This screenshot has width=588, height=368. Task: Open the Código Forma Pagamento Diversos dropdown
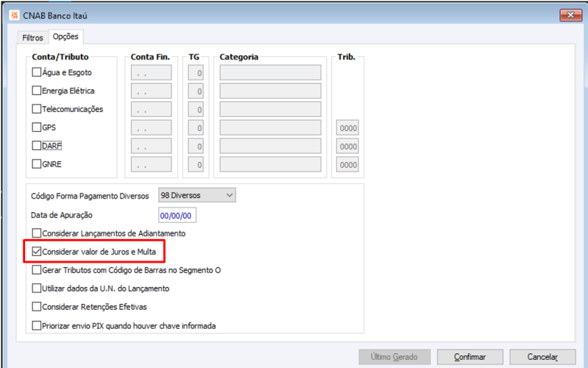197,195
